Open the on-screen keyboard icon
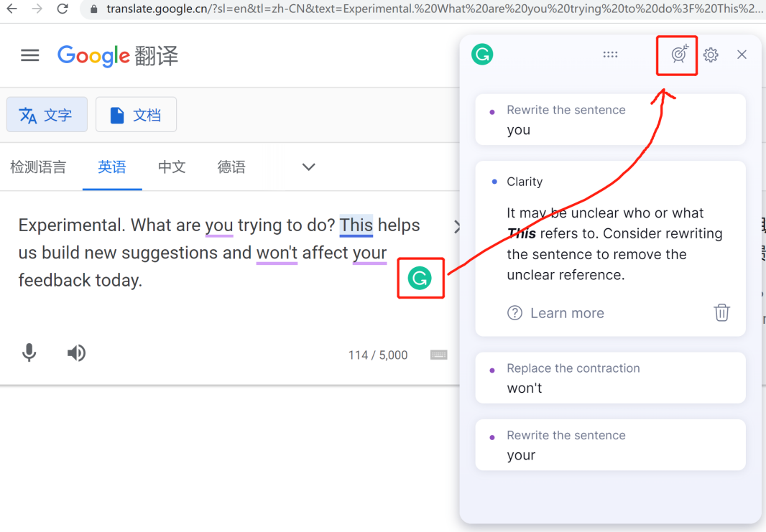This screenshot has width=766, height=532. tap(438, 354)
